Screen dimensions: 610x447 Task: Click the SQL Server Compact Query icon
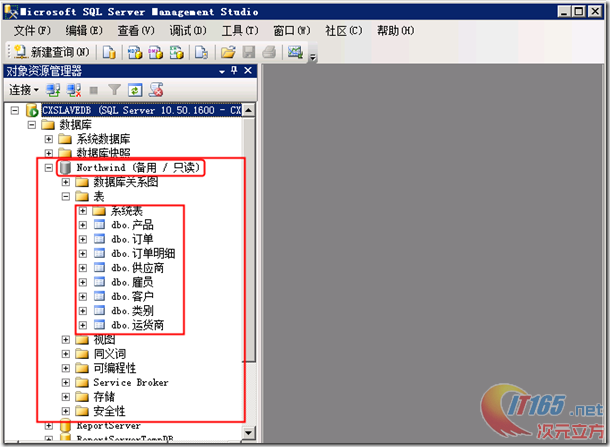202,52
